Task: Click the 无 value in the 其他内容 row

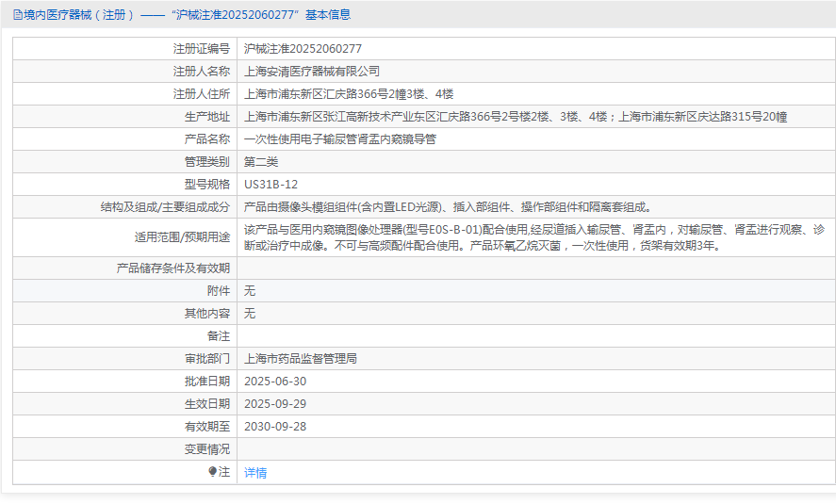Action: (x=250, y=314)
